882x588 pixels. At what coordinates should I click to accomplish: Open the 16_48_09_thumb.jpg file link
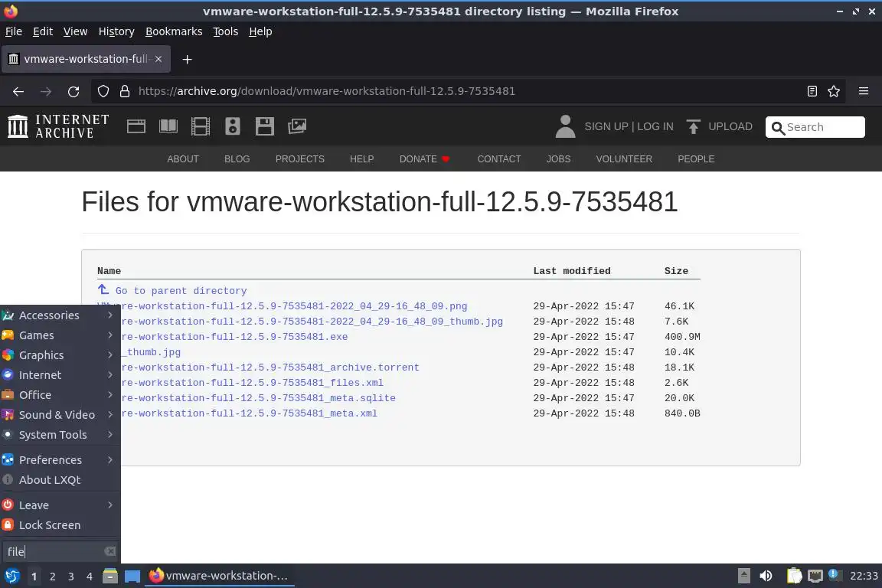coord(312,322)
